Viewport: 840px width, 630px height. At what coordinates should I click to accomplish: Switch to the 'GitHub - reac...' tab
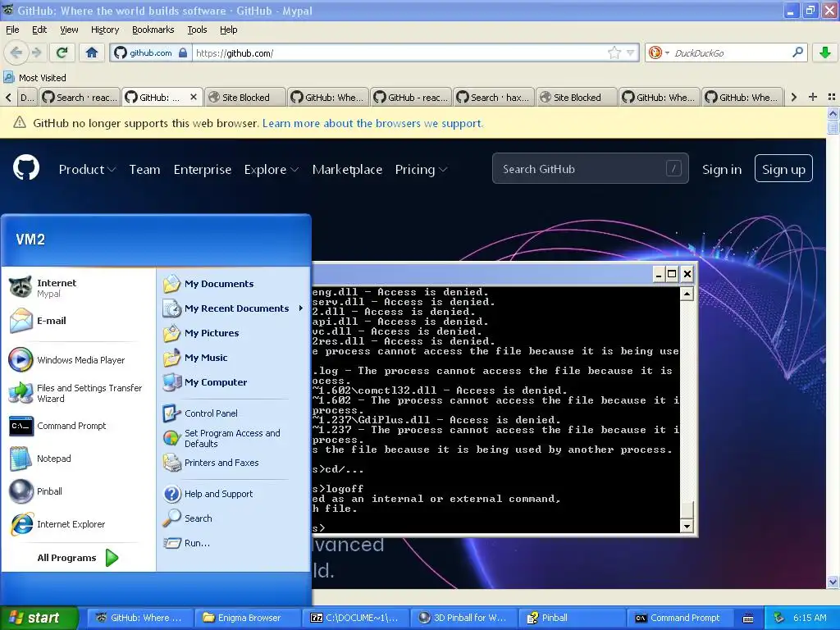coord(411,97)
